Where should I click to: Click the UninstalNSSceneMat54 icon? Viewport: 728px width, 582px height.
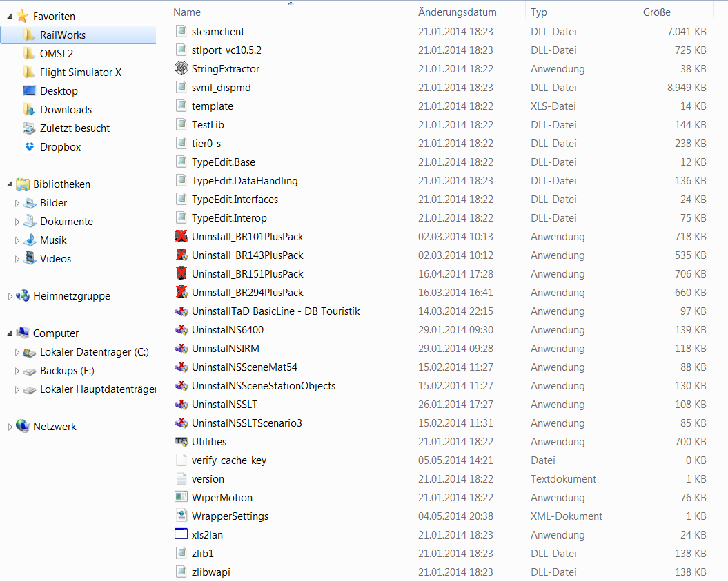(x=181, y=367)
